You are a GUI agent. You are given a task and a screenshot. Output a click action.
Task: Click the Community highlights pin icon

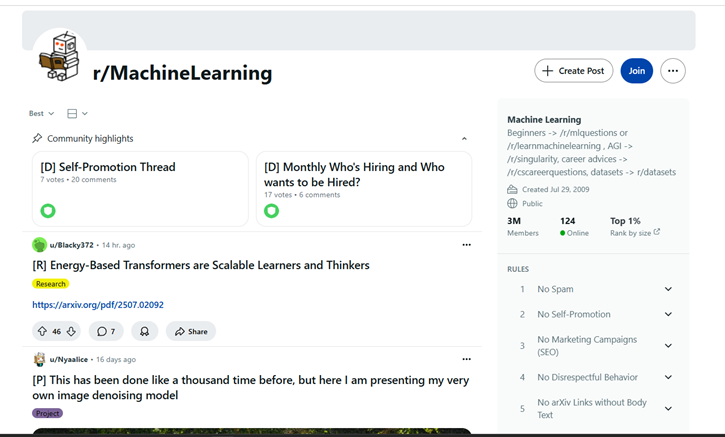[x=37, y=138]
